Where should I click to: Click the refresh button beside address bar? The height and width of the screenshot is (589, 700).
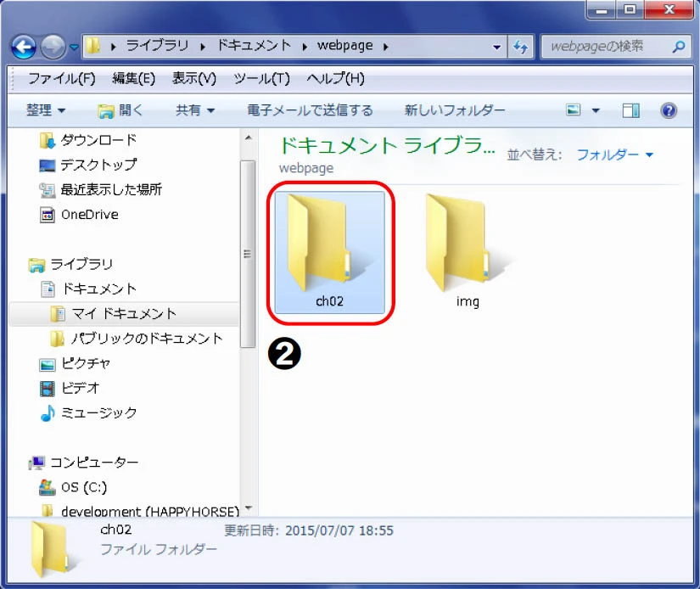pyautogui.click(x=520, y=47)
